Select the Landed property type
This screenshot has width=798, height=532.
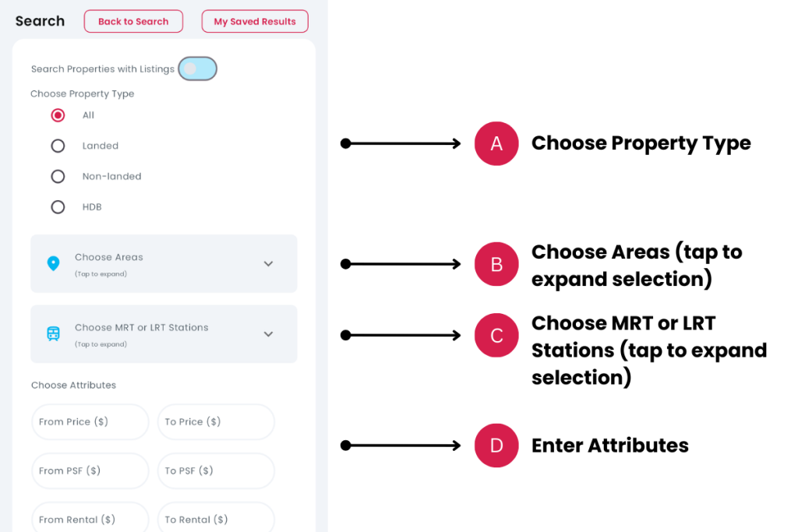pyautogui.click(x=58, y=146)
